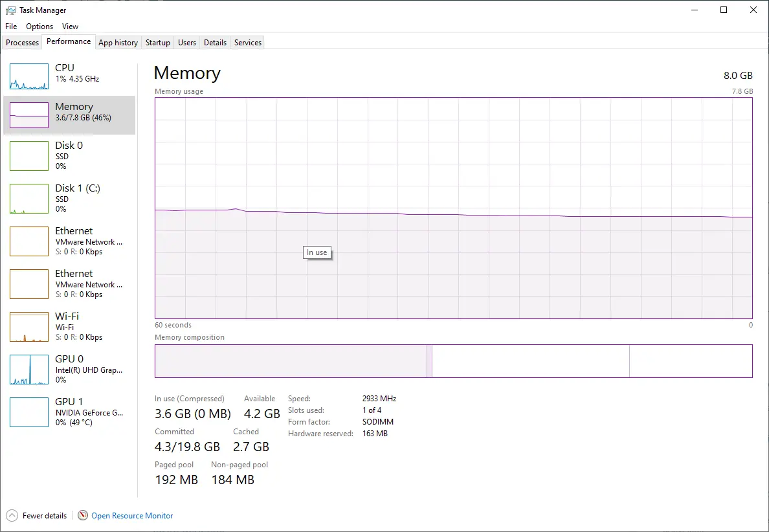Click the Fewer details label

(x=45, y=516)
